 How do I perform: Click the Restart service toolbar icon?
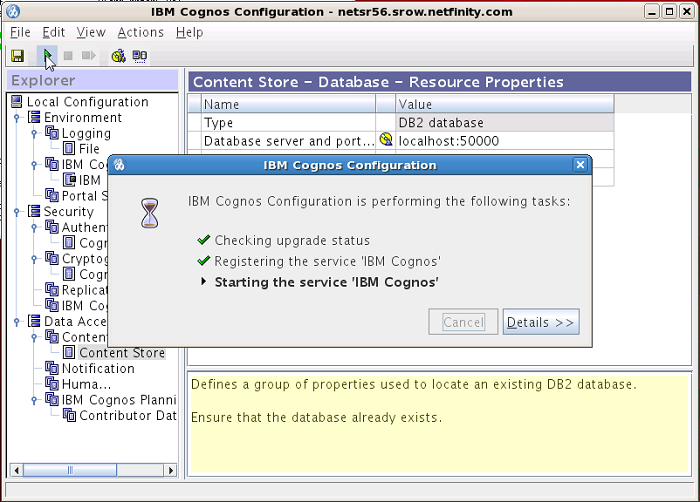point(88,56)
